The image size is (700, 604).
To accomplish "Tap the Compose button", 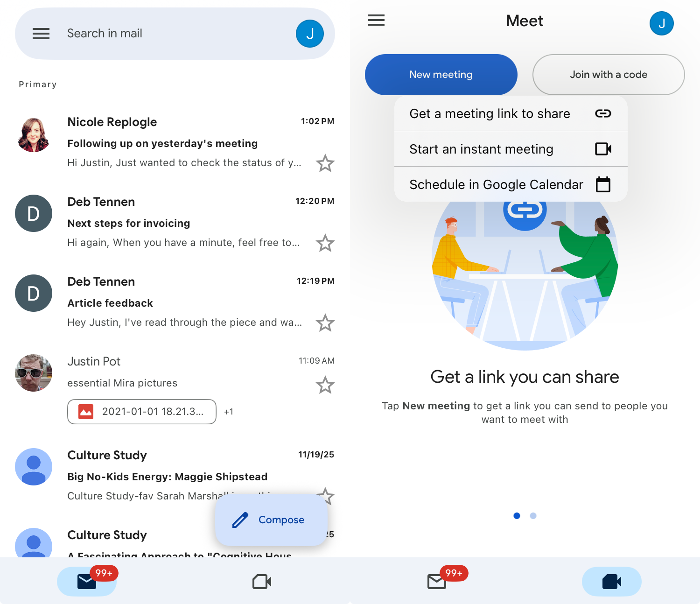I will [x=271, y=520].
